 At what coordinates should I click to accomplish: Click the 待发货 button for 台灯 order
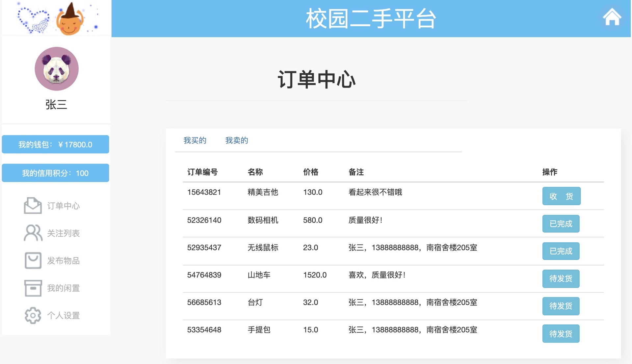tap(561, 306)
